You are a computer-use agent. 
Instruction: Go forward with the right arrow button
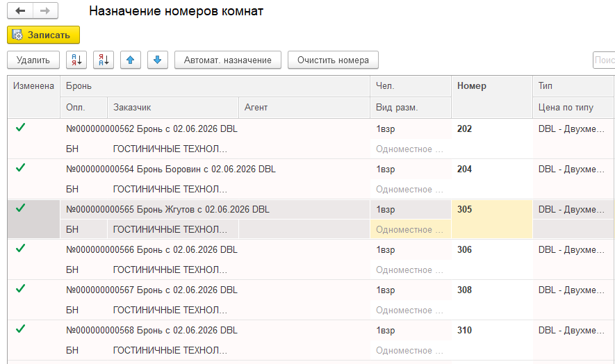[45, 10]
